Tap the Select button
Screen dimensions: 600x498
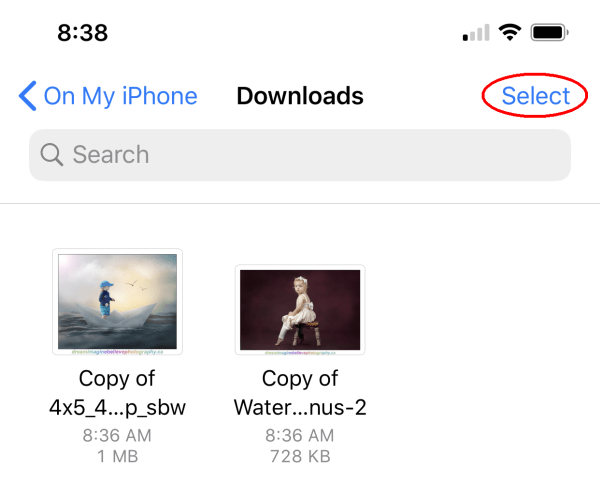pyautogui.click(x=536, y=96)
